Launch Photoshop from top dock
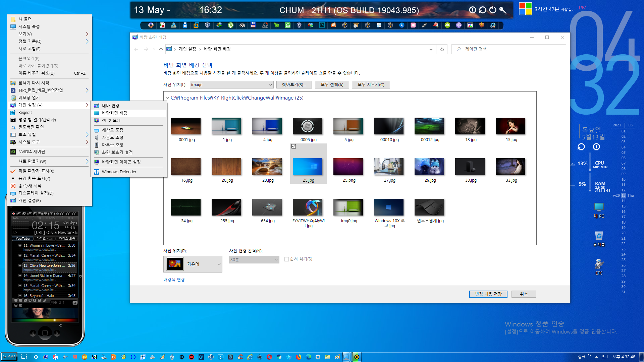The width and height of the screenshot is (644, 362). [322, 25]
